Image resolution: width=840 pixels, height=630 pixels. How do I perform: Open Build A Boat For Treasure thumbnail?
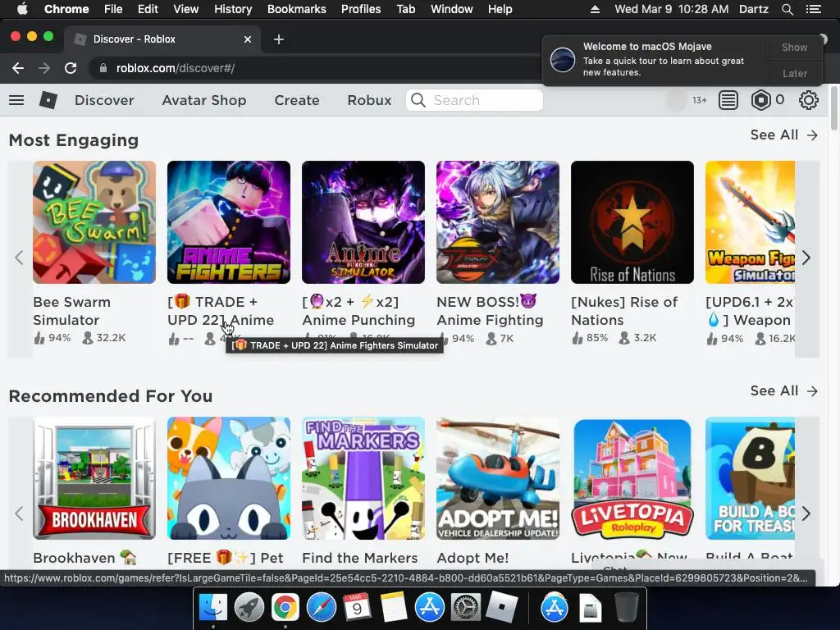(750, 478)
